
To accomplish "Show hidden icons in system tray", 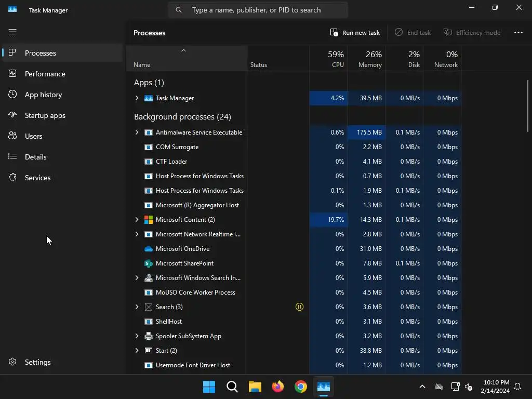I will [x=422, y=387].
